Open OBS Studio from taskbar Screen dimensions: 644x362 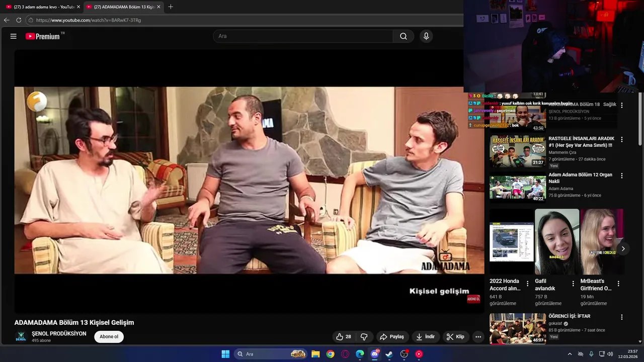(x=404, y=354)
